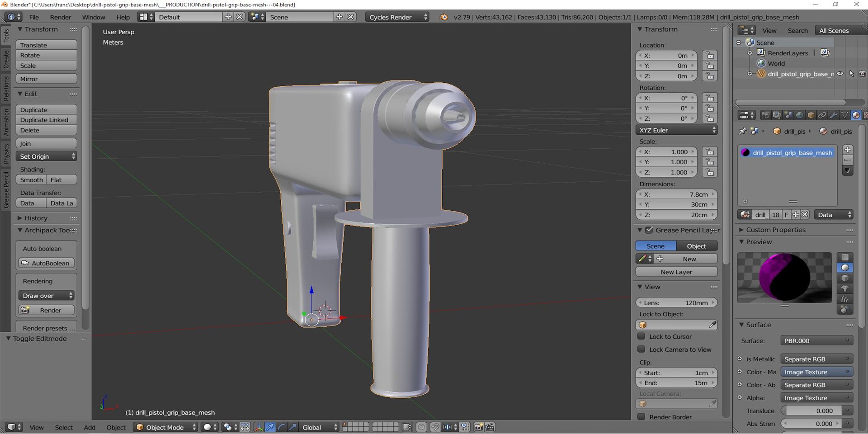868x434 pixels.
Task: Enable Lock to Cursor checkbox
Action: click(641, 336)
